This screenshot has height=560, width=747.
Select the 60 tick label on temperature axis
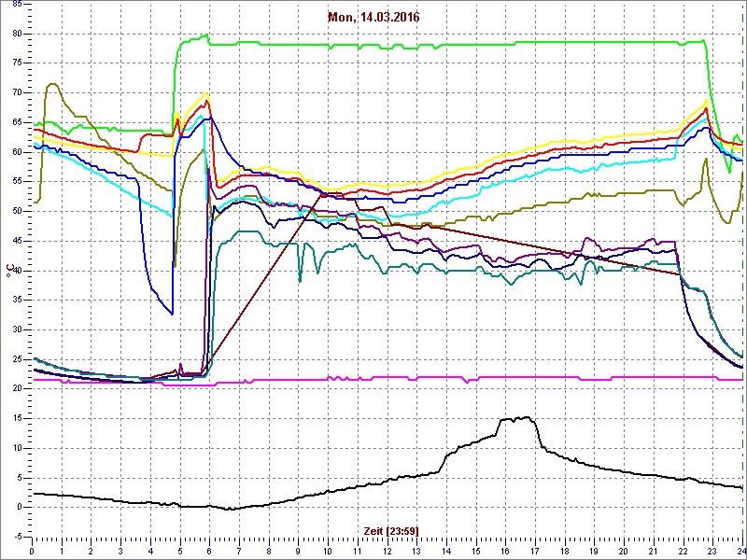pos(17,152)
